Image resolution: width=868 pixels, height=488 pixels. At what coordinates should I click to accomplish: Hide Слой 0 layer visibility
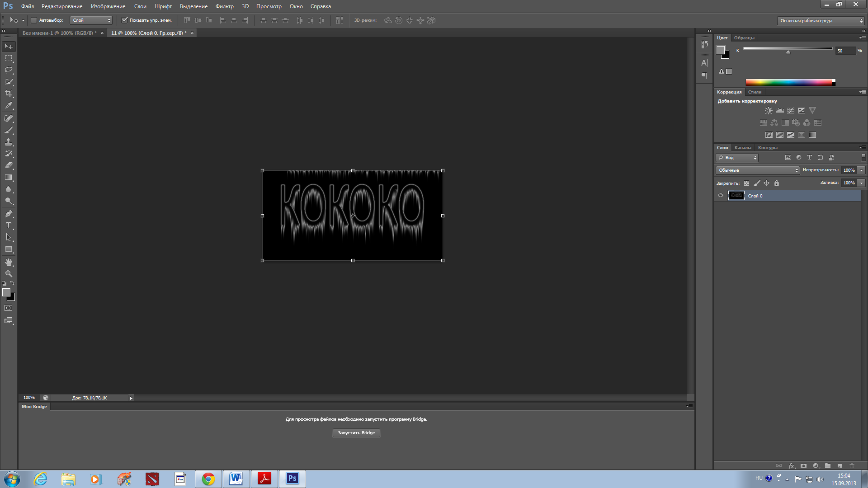pos(721,196)
